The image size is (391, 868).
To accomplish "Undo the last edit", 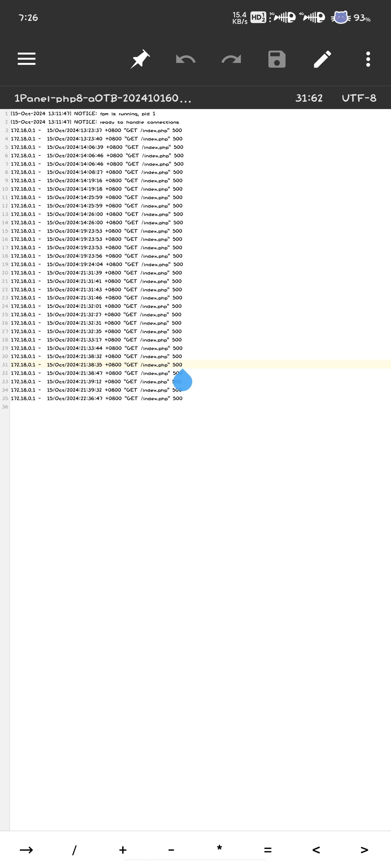I will click(x=185, y=59).
